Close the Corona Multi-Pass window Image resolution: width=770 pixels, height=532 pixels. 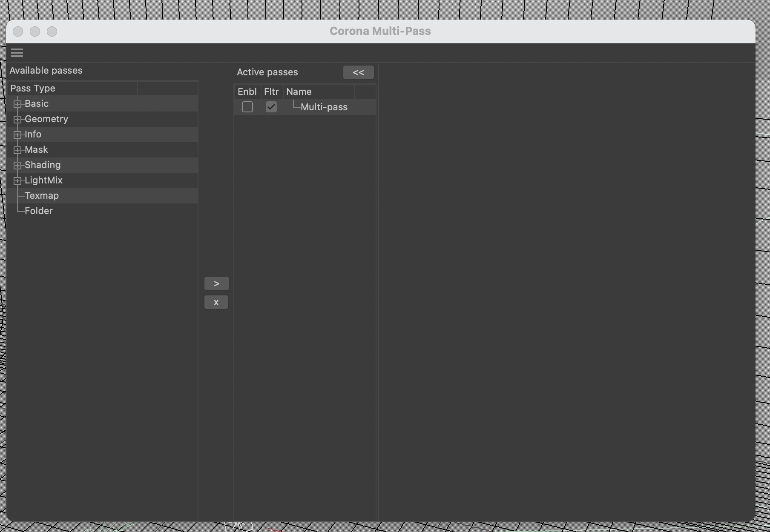(18, 31)
